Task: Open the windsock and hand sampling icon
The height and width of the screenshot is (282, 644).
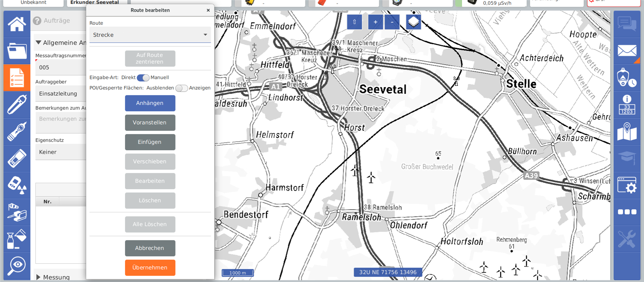Action: (x=17, y=212)
